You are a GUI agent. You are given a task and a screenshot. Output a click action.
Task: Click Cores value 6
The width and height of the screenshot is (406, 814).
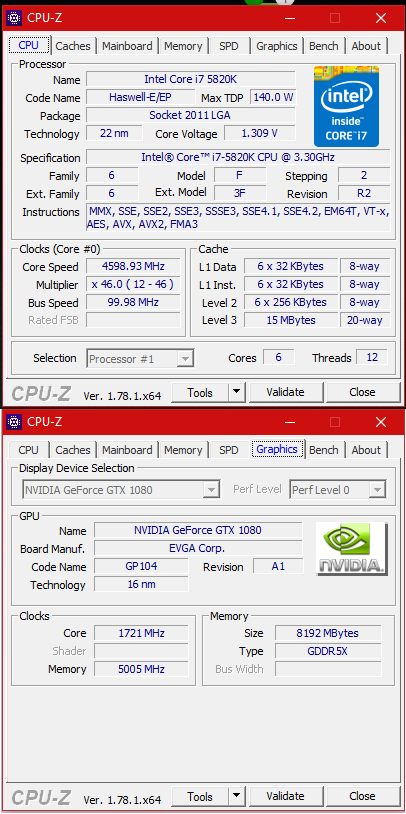279,357
